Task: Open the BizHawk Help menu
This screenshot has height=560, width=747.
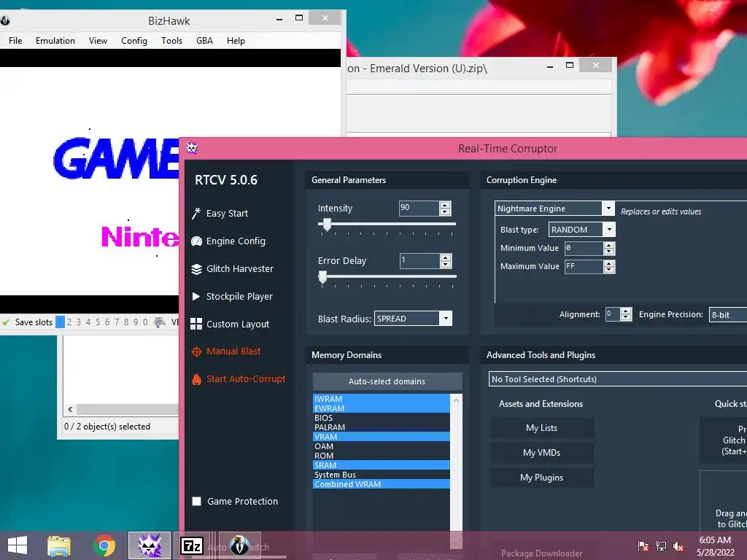Action: (236, 41)
